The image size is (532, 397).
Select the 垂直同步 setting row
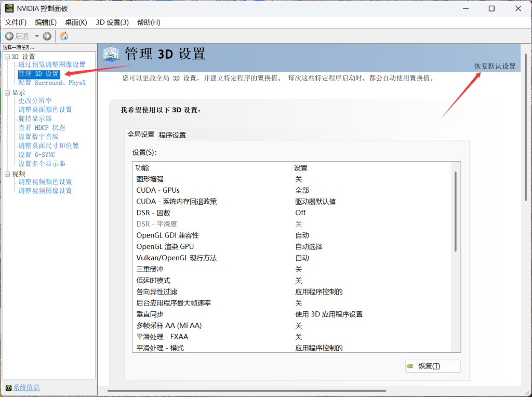coord(292,314)
